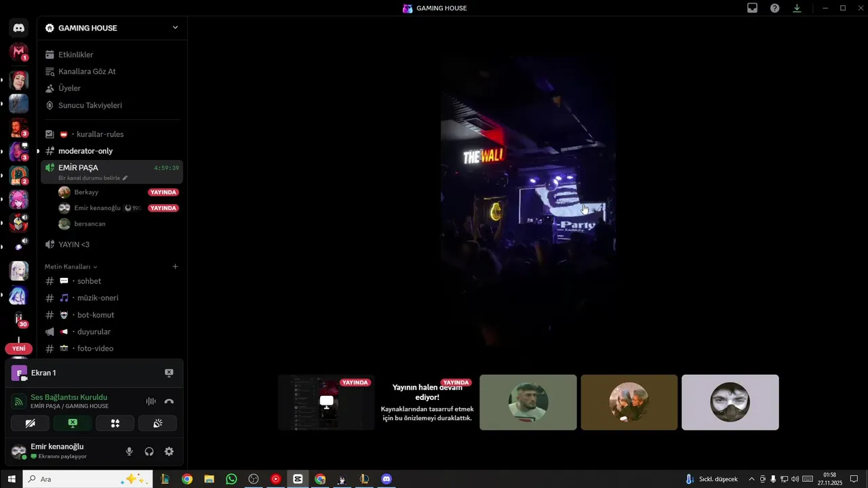Select user bersancan in voice channel
The width and height of the screenshot is (868, 488).
pos(119,224)
